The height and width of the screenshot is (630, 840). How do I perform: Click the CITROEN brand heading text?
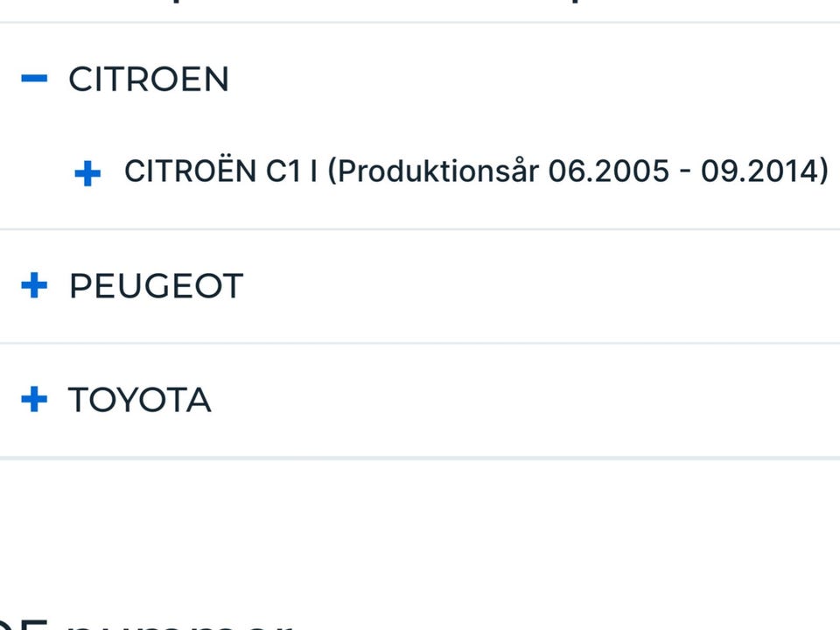click(x=149, y=80)
